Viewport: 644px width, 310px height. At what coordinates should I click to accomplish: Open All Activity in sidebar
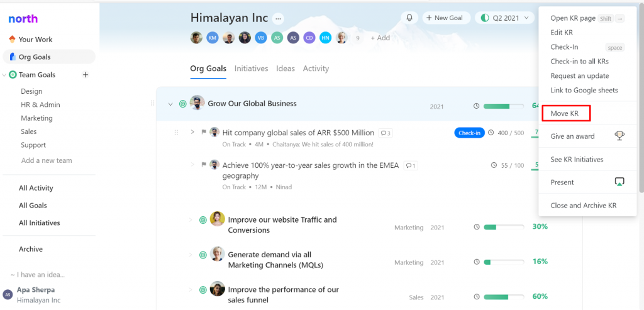[x=36, y=188]
